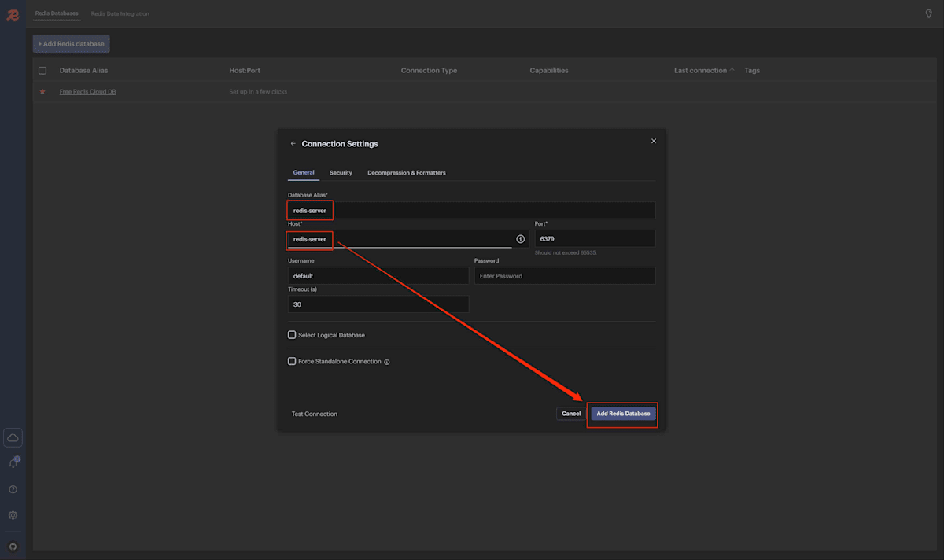Click the Capabilities column header
Screen dimensions: 944x560
(x=549, y=71)
